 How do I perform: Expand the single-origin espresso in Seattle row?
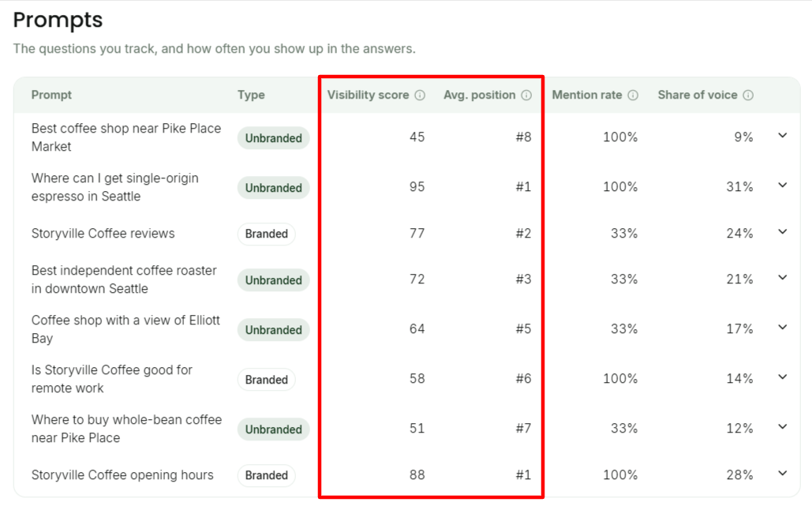783,186
